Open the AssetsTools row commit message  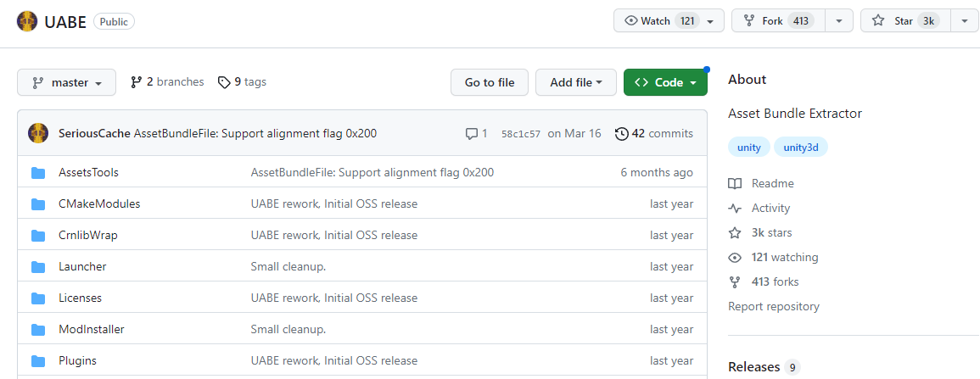[372, 172]
